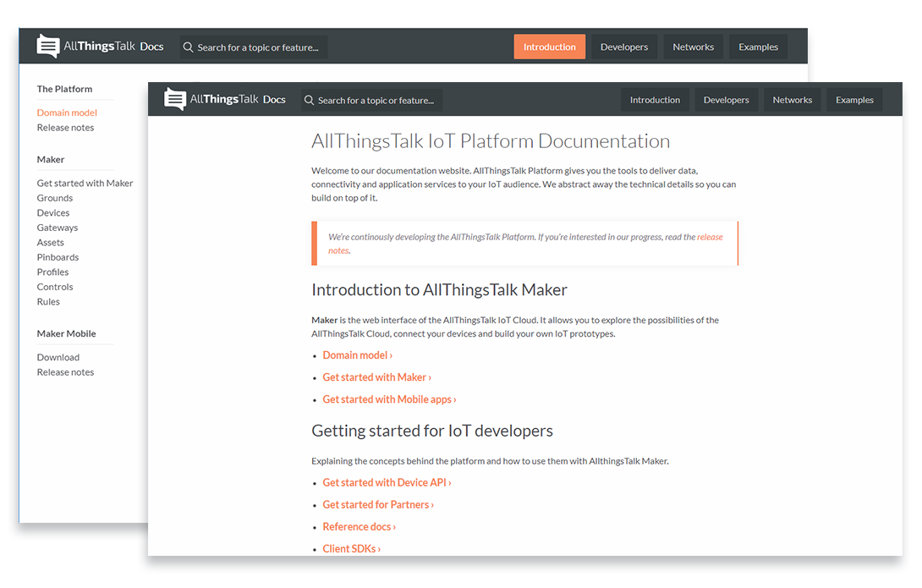Open the Examples tab
Viewport: 922px width, 588px height.
(x=854, y=99)
